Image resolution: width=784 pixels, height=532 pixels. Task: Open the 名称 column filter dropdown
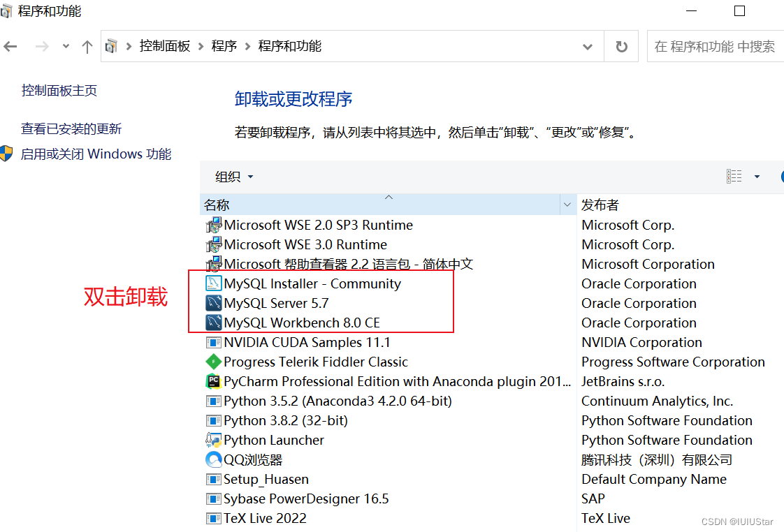[567, 205]
